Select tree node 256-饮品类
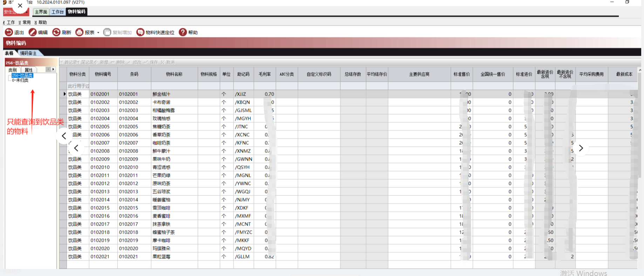 click(x=22, y=76)
